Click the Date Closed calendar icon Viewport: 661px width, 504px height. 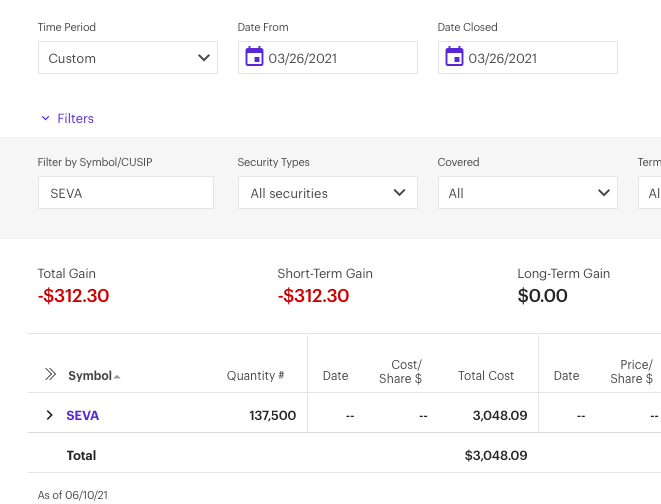pos(454,57)
